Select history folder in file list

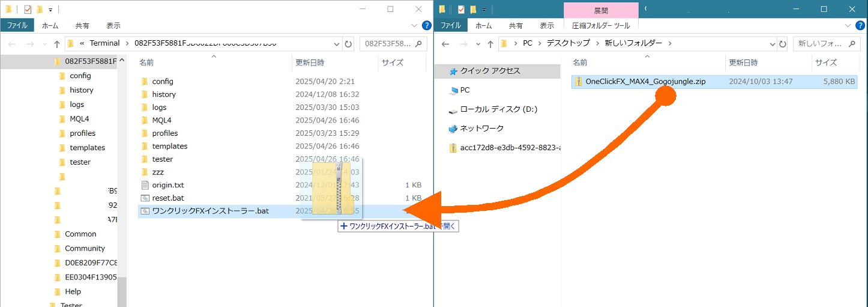(164, 94)
